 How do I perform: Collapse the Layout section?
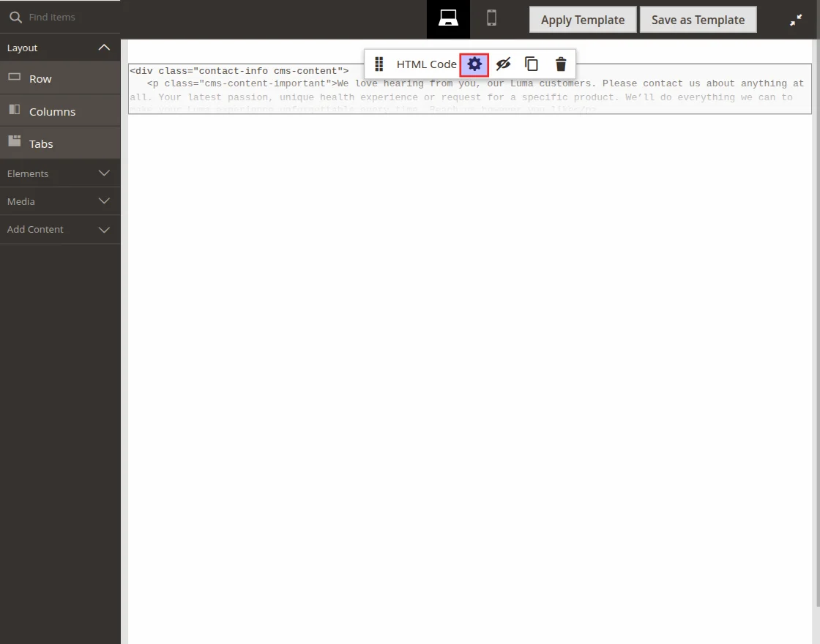(x=104, y=48)
